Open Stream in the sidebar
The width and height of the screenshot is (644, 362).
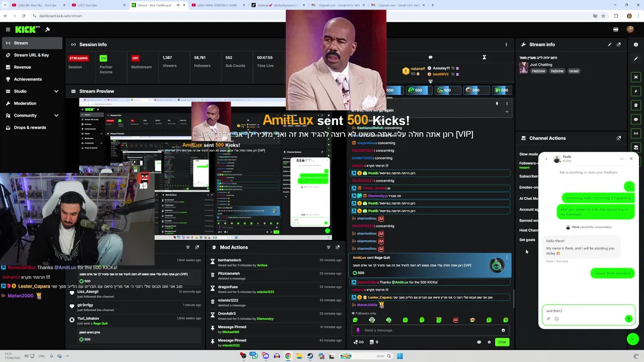31,43
